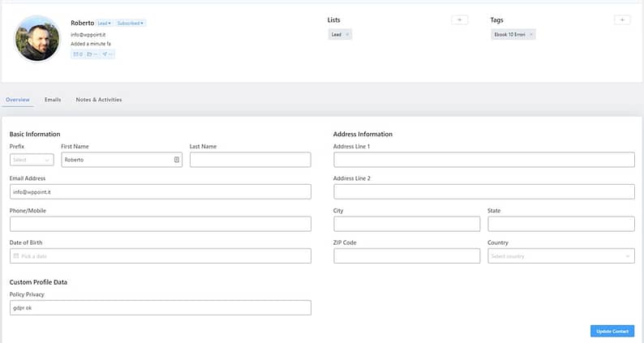Open the Prefix select dropdown
The image size is (644, 343).
tap(32, 160)
